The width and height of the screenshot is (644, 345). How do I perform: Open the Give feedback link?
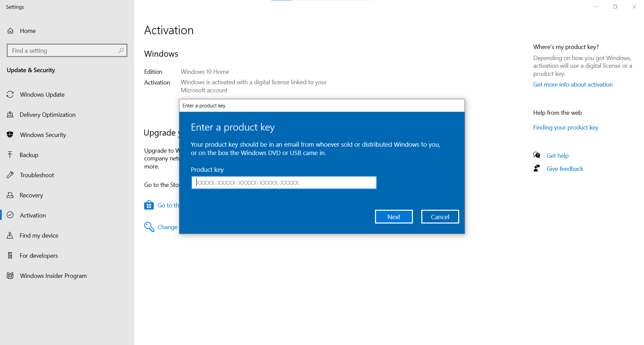(565, 169)
